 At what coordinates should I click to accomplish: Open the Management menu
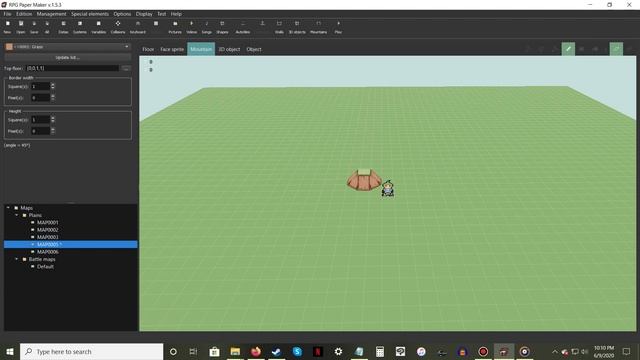click(x=51, y=14)
